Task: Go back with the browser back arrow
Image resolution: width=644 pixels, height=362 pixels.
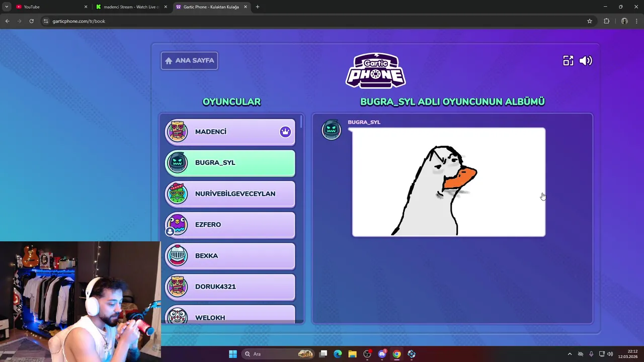Action: click(7, 21)
